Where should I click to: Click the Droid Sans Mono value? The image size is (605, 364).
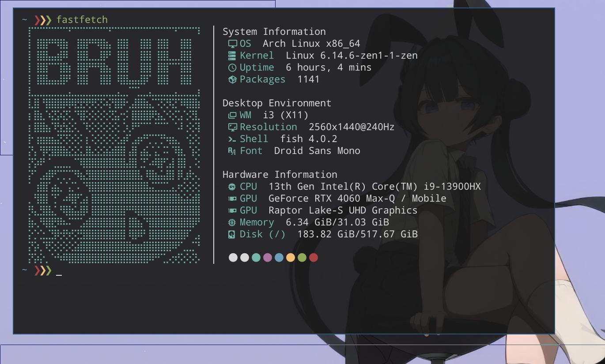(x=317, y=151)
